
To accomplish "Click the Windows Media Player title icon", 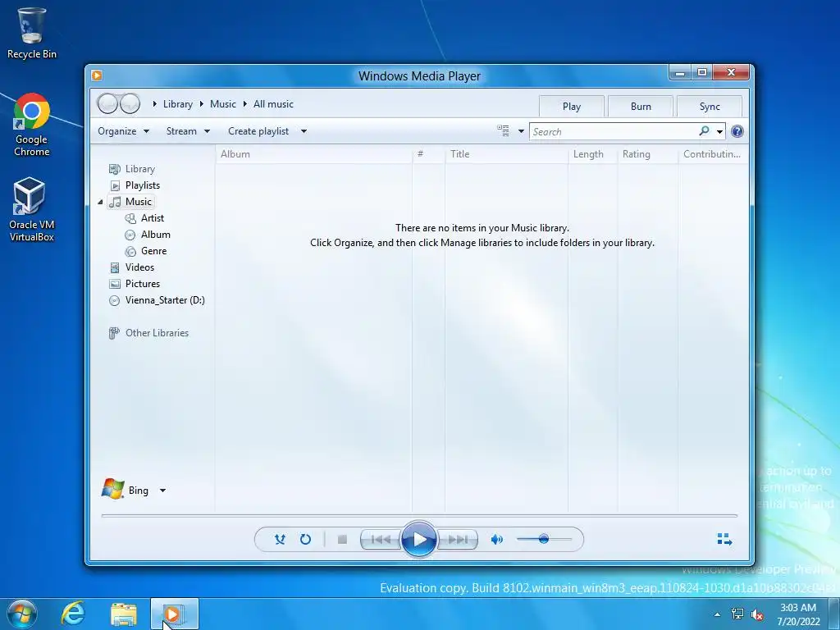I will 97,75.
